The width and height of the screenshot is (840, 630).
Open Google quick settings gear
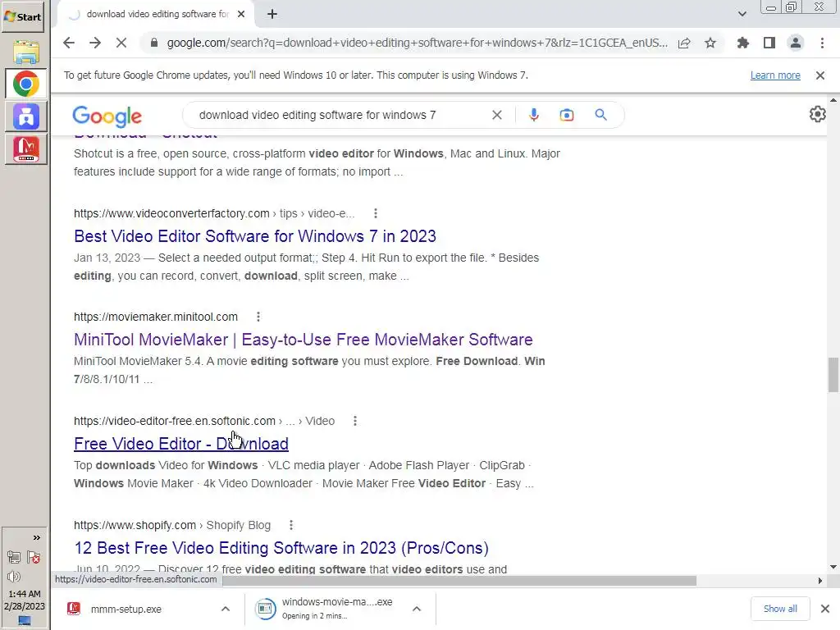pos(818,114)
